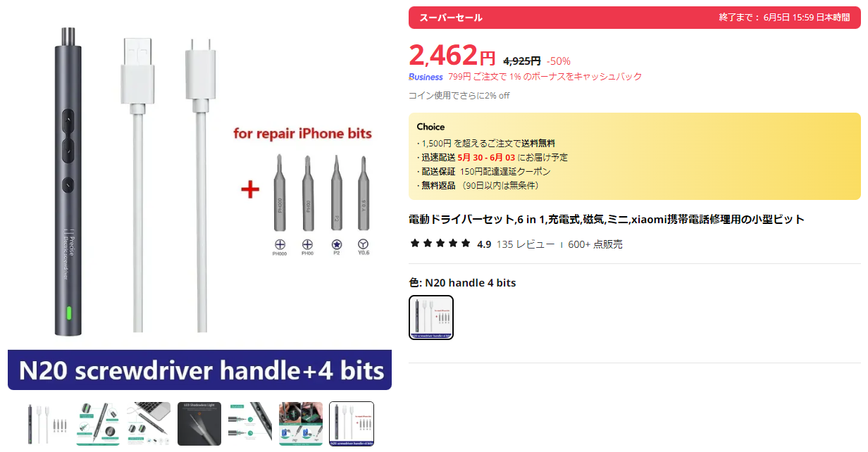Click the Choice heading in yellow panel
Screen dimensions: 868x452
[430, 127]
